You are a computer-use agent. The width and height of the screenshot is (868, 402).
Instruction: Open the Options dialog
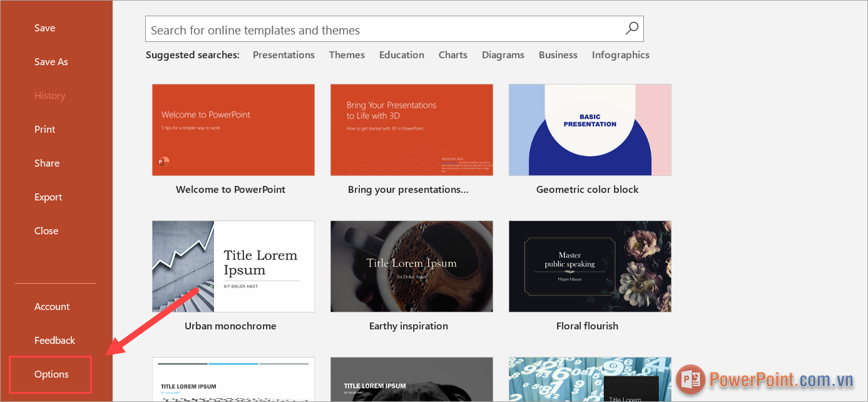pos(50,374)
